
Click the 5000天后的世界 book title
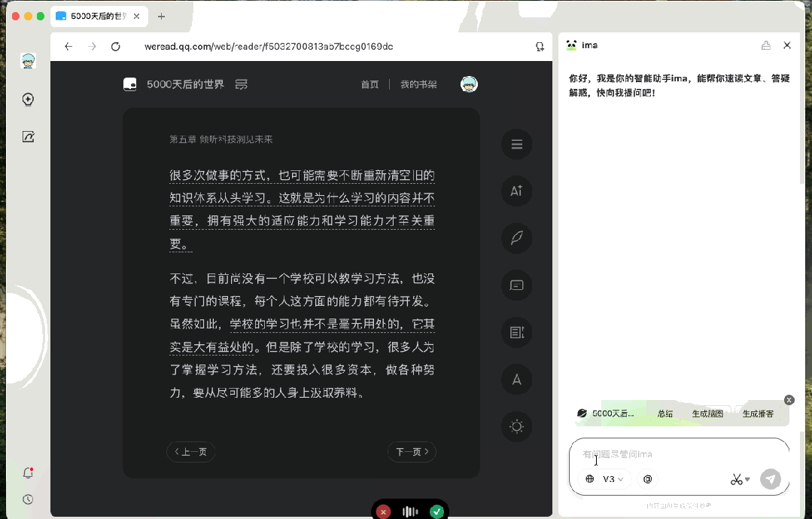click(185, 84)
